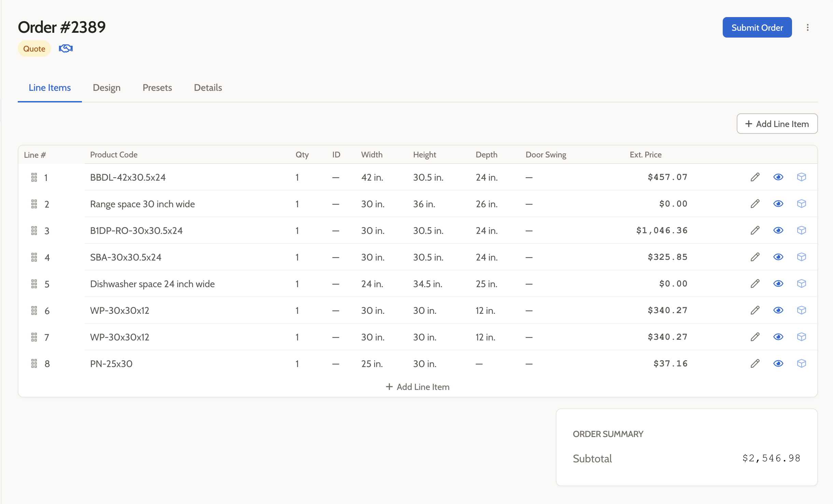Open 3D cube view for line 7

coord(802,337)
